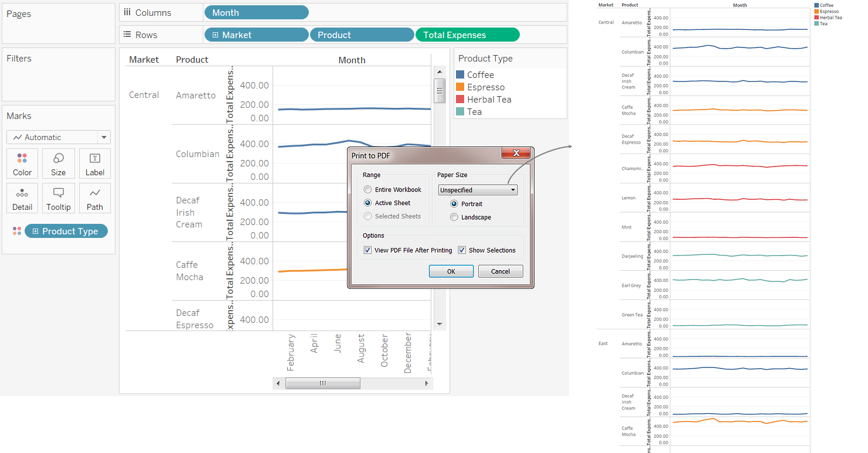Expand the Market pill in Rows
This screenshot has height=453, width=868.
(x=215, y=35)
